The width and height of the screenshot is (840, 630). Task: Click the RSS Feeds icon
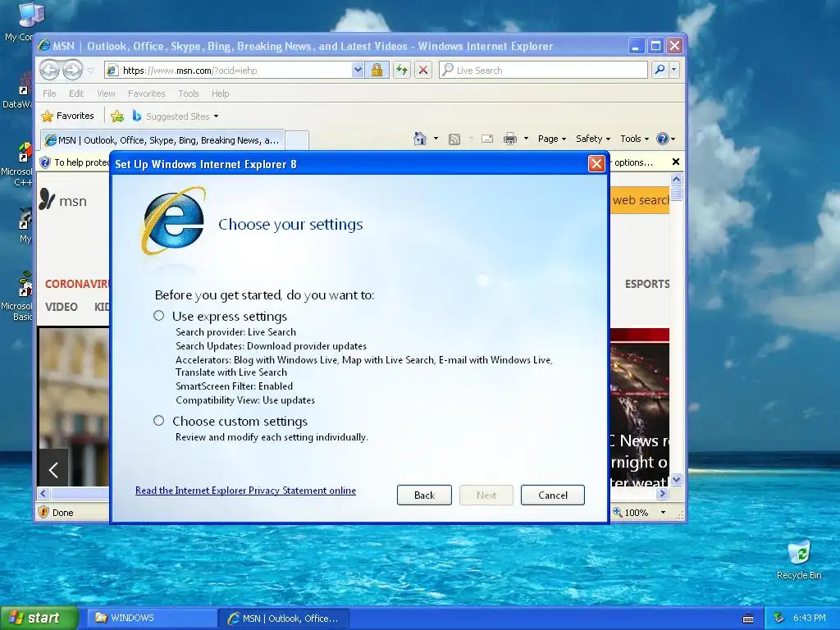[x=454, y=139]
